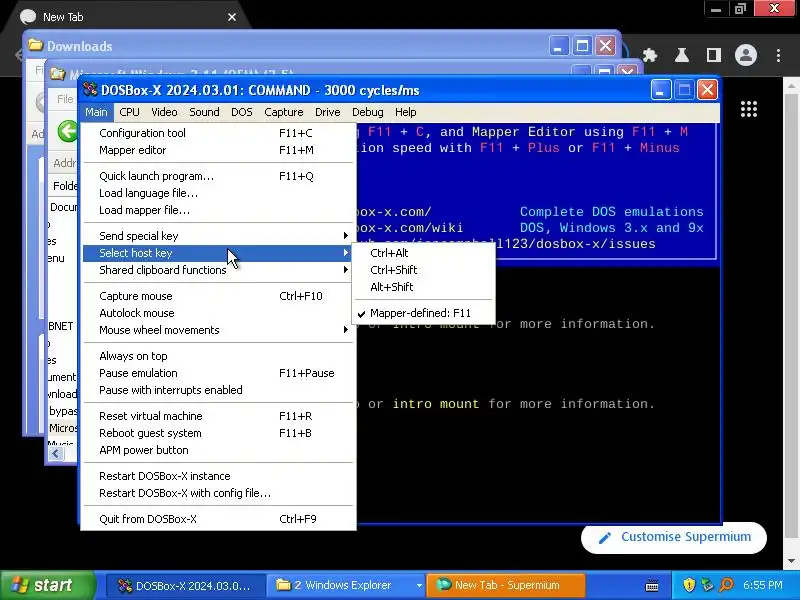Expand the Send special key submenu

click(218, 236)
